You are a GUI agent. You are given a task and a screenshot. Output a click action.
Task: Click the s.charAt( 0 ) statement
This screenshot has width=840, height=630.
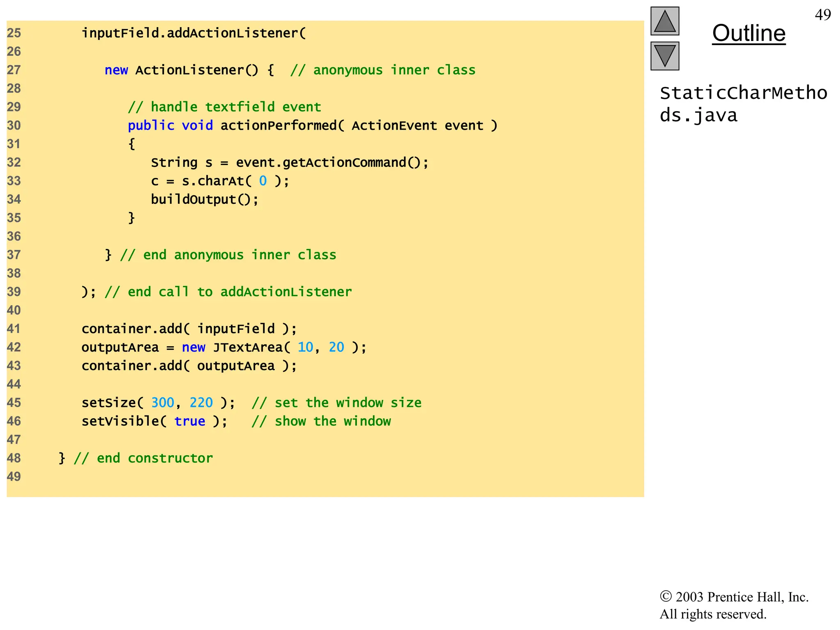pyautogui.click(x=220, y=181)
